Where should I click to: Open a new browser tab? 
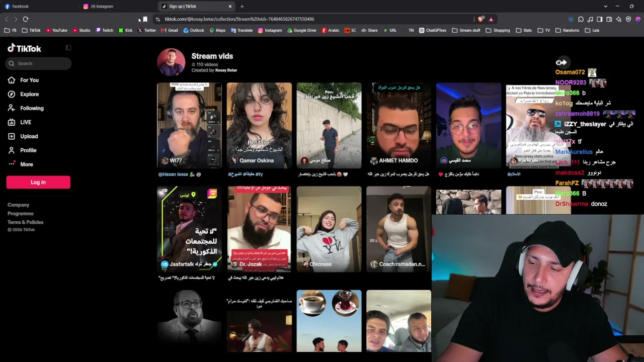[242, 7]
